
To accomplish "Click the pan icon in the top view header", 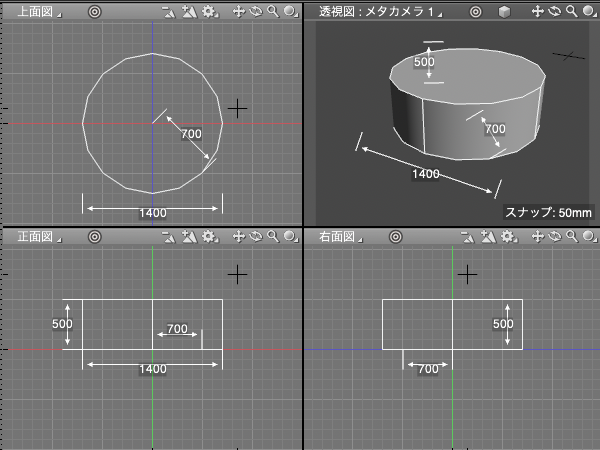I will (238, 12).
